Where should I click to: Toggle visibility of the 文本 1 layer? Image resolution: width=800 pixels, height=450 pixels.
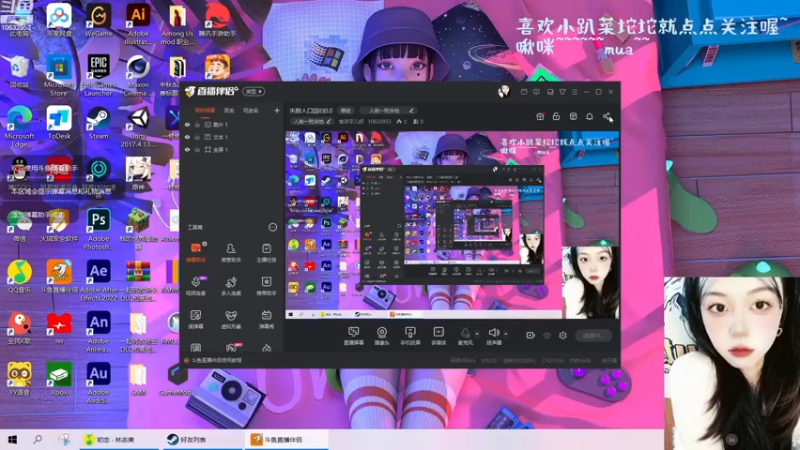pos(187,137)
